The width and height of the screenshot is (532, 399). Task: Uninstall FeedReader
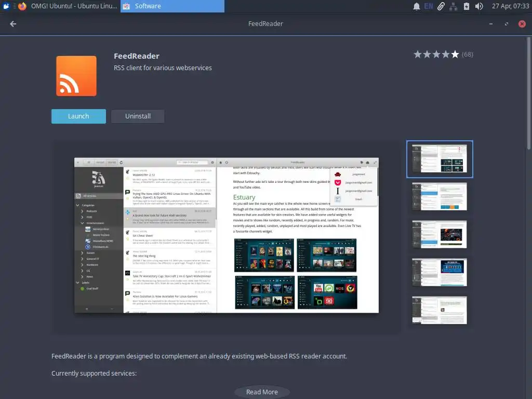[x=138, y=116]
